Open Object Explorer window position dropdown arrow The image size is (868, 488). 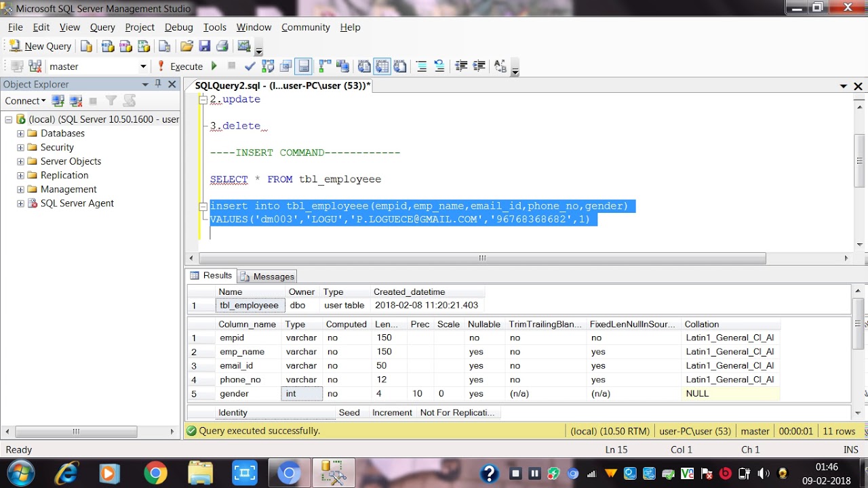[x=145, y=84]
